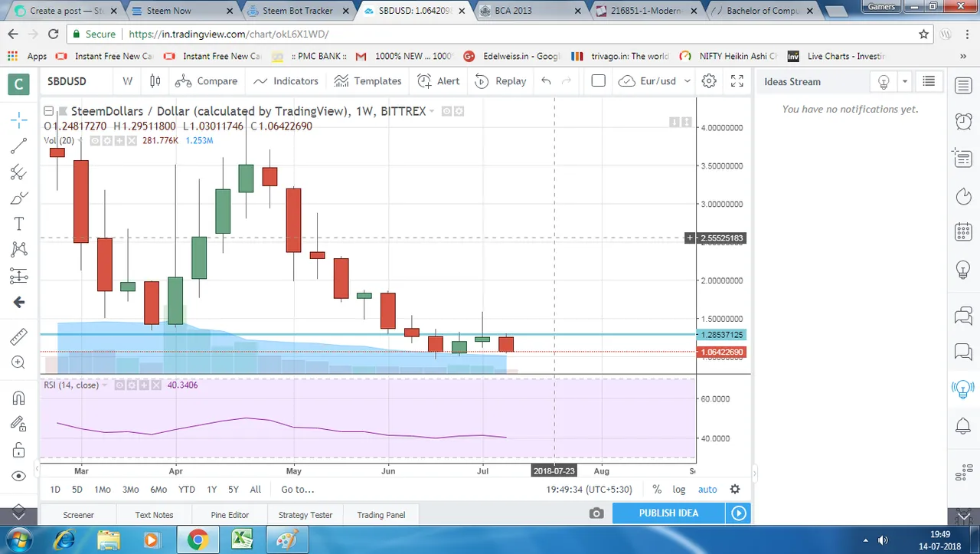Viewport: 980px width, 554px height.
Task: Select the trend line drawing tool
Action: [x=18, y=146]
